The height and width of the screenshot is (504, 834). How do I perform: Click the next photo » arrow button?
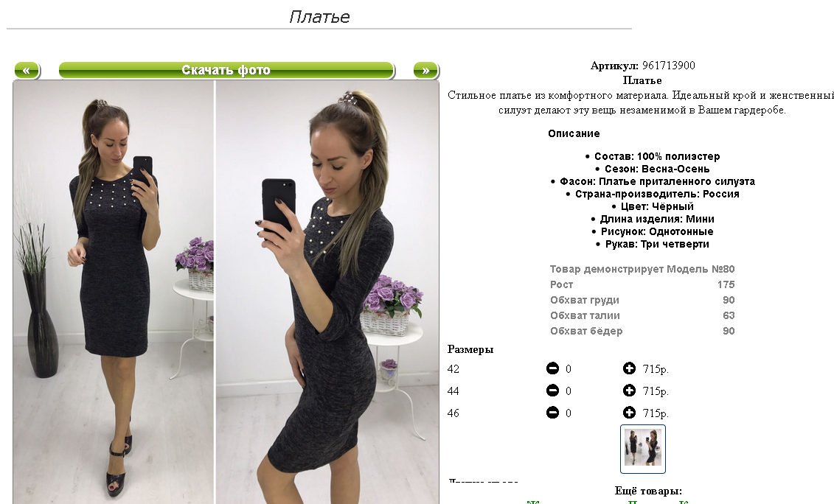click(x=425, y=70)
